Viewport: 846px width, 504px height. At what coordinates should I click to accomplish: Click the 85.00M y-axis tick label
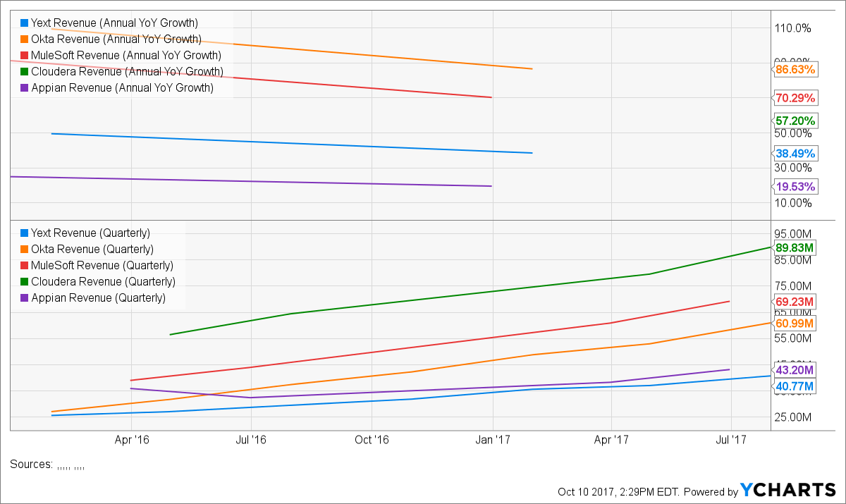click(794, 260)
